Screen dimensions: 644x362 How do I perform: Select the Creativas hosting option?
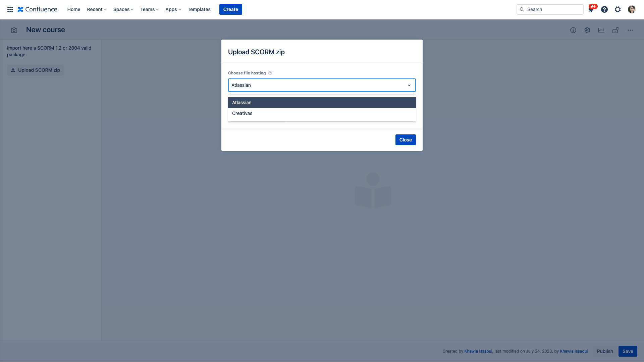pos(322,113)
